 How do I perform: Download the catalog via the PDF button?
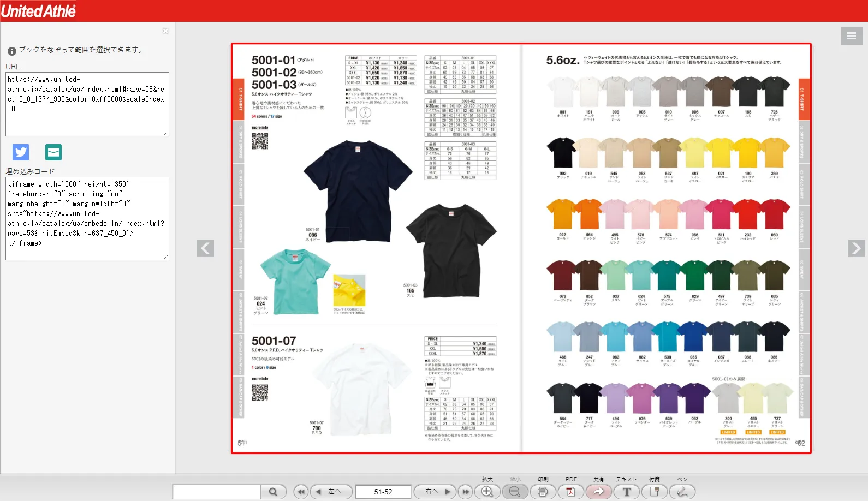coord(570,492)
